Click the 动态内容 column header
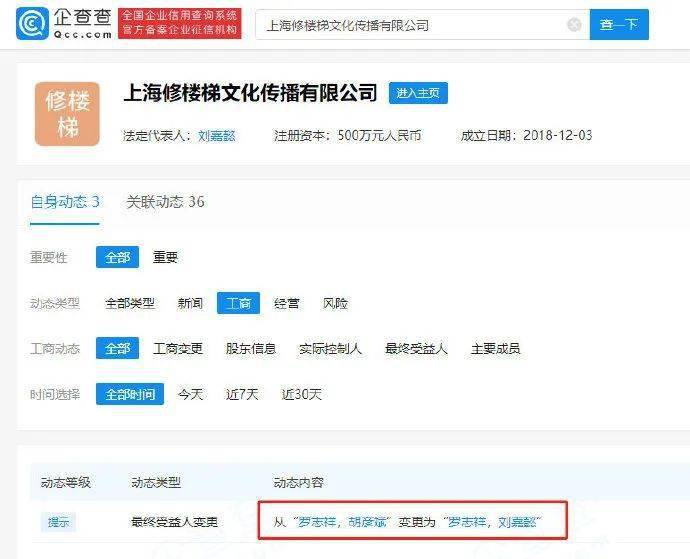Screen dimensions: 690x559 tap(298, 483)
